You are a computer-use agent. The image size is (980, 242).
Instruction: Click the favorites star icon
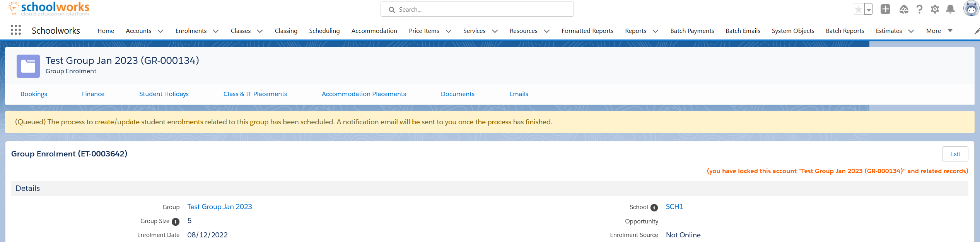tap(858, 9)
